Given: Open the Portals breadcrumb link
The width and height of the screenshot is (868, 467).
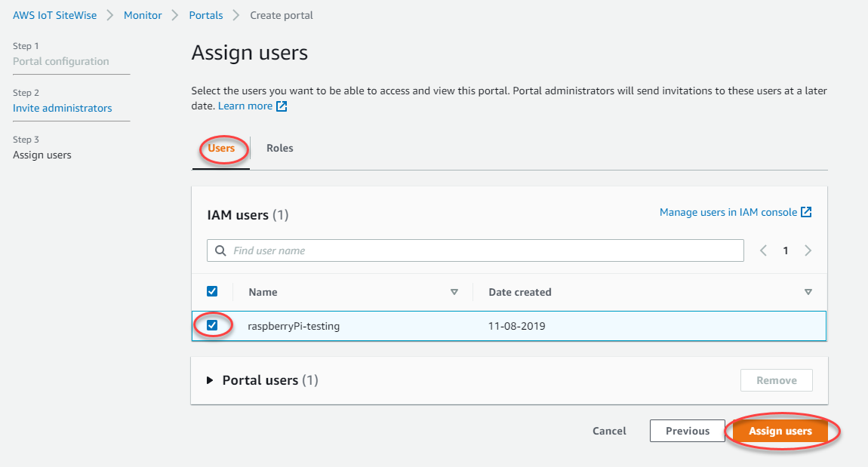Looking at the screenshot, I should coord(206,14).
